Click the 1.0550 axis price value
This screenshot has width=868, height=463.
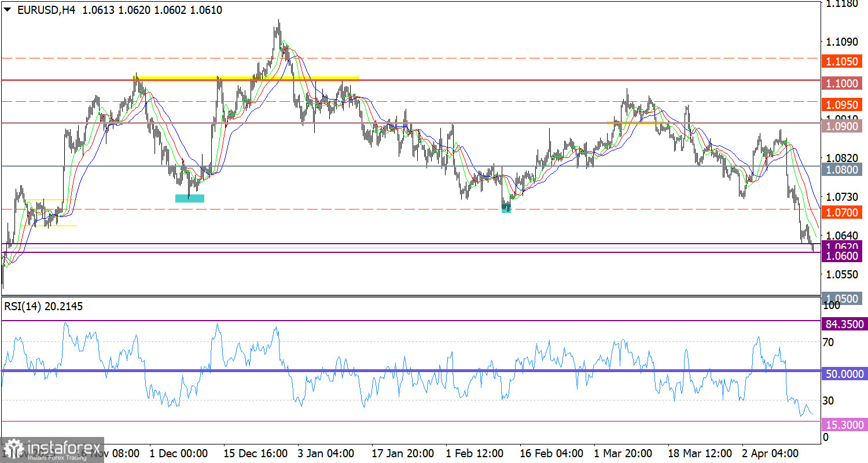click(841, 274)
